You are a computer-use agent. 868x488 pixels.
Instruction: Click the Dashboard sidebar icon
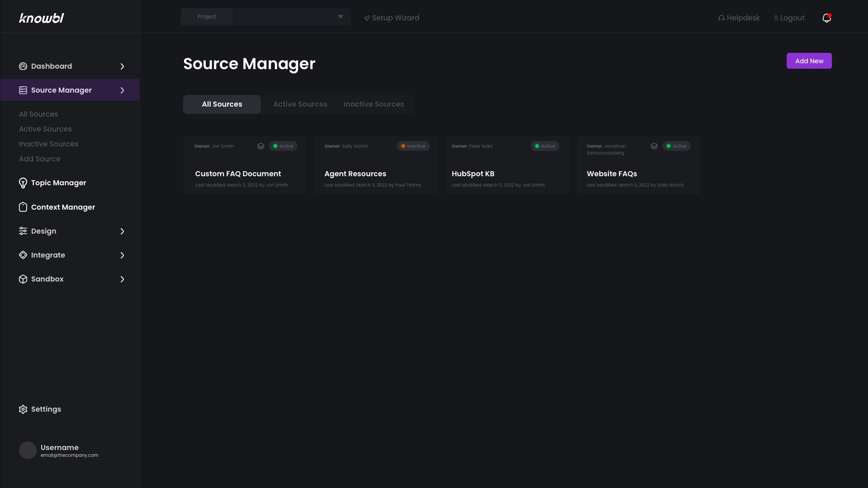click(x=23, y=66)
